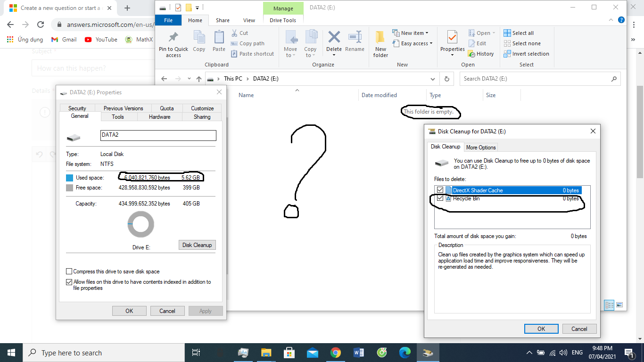Click Paste shortcut in ribbon
The width and height of the screenshot is (644, 362).
pos(252,54)
